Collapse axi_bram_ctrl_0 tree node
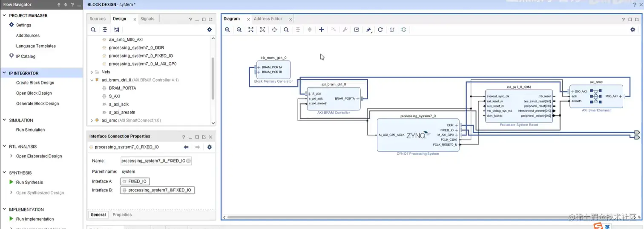Screen dimensions: 644x229 [92, 80]
